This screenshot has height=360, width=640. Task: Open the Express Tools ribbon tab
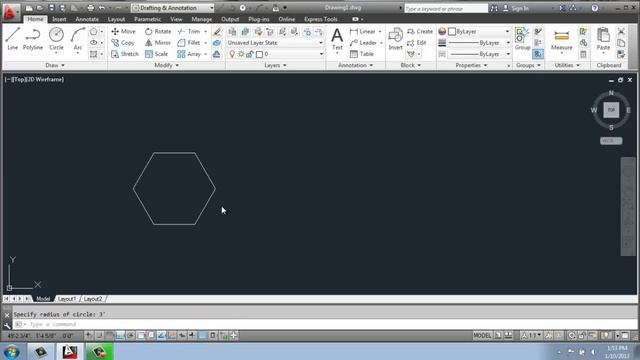[x=321, y=19]
